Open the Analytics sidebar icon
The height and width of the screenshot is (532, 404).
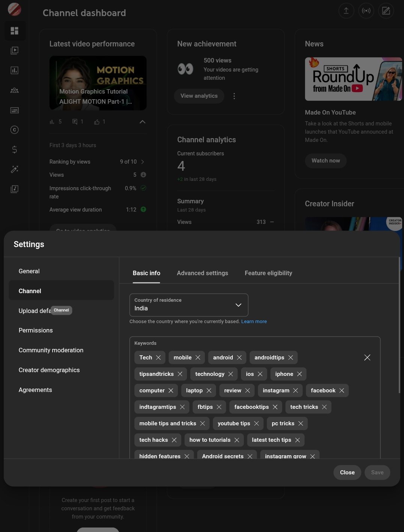[14, 70]
